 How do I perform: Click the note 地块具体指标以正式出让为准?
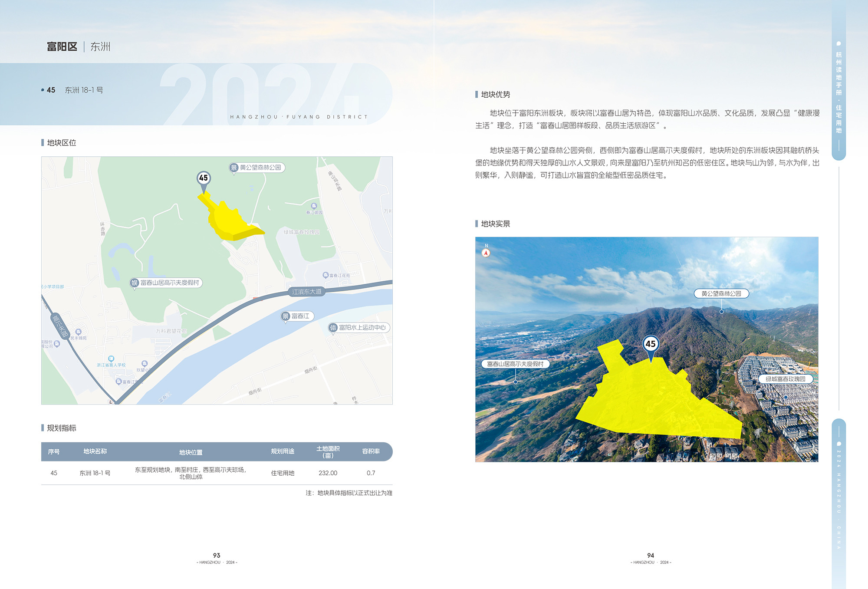coord(349,493)
